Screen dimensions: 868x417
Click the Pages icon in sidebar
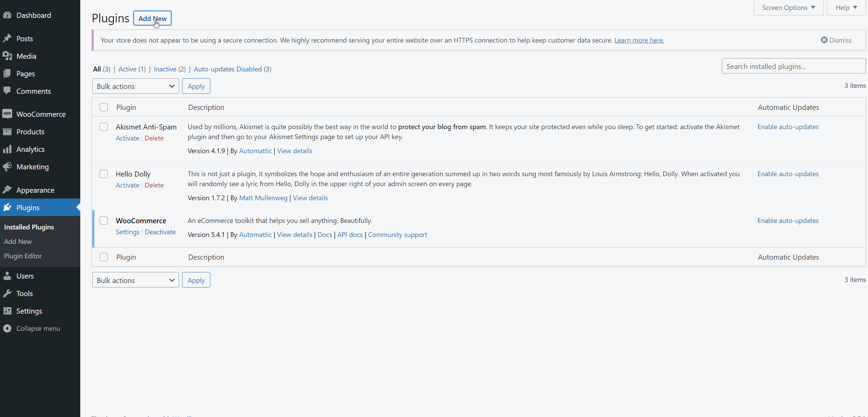pyautogui.click(x=7, y=74)
